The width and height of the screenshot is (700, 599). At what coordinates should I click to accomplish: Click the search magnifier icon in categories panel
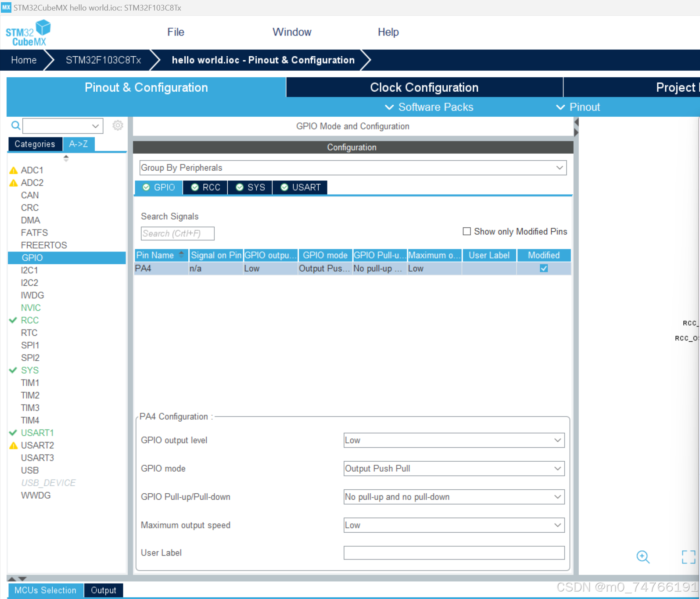(x=16, y=126)
